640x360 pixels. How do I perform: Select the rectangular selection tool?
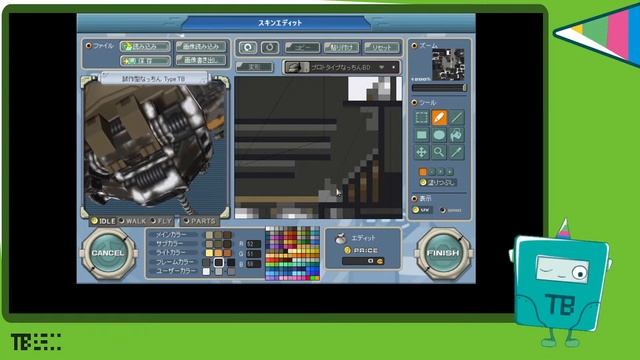point(422,118)
